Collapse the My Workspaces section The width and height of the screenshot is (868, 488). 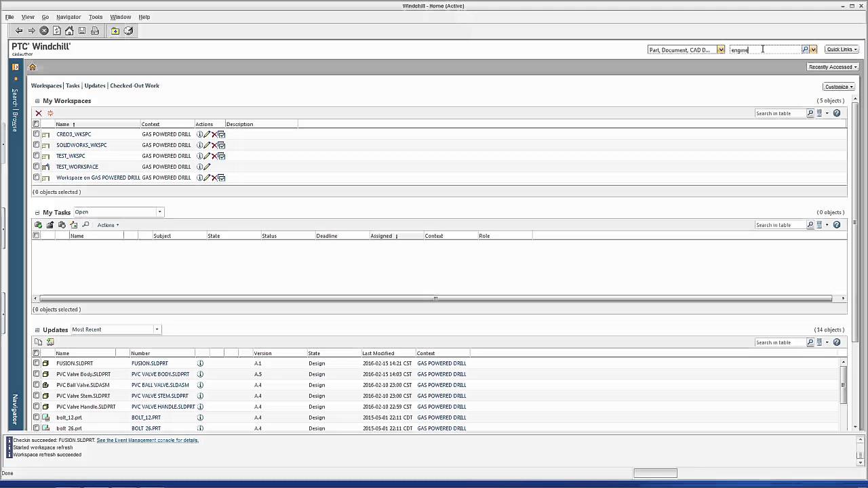pos(37,101)
